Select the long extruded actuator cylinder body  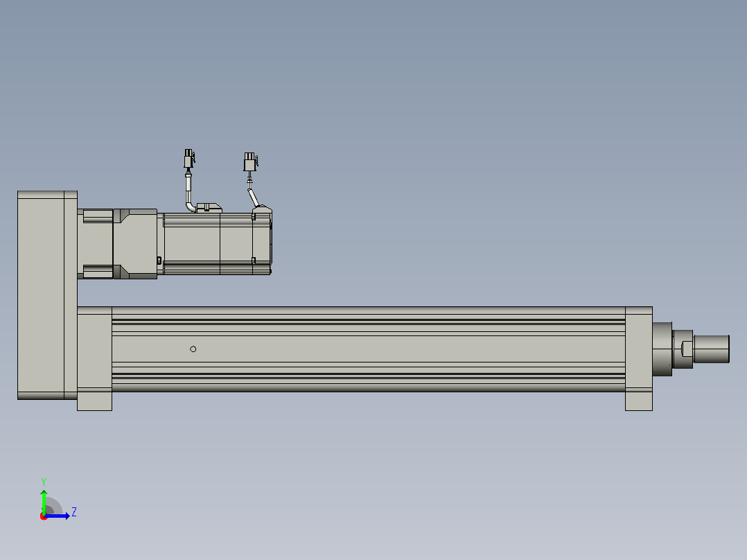368,349
